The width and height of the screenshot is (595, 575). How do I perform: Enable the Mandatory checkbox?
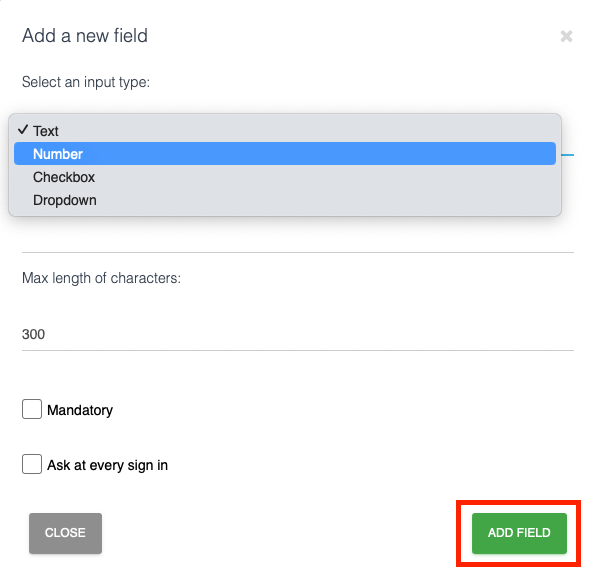[x=32, y=409]
